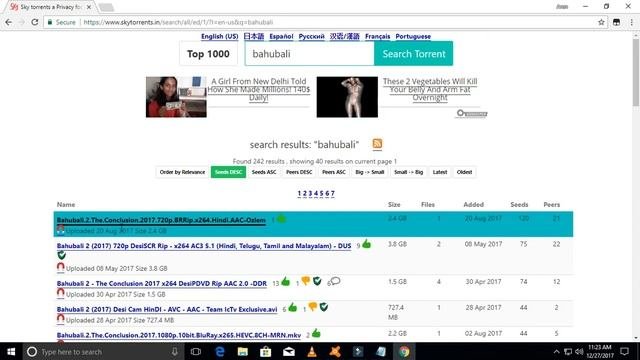The width and height of the screenshot is (640, 360).
Task: Switch language to English (US)
Action: click(219, 36)
